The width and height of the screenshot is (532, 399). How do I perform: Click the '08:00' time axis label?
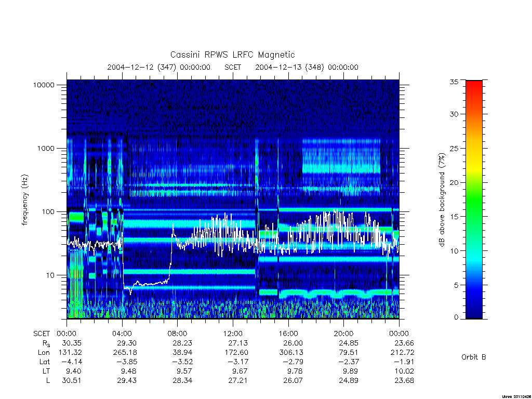(x=178, y=334)
